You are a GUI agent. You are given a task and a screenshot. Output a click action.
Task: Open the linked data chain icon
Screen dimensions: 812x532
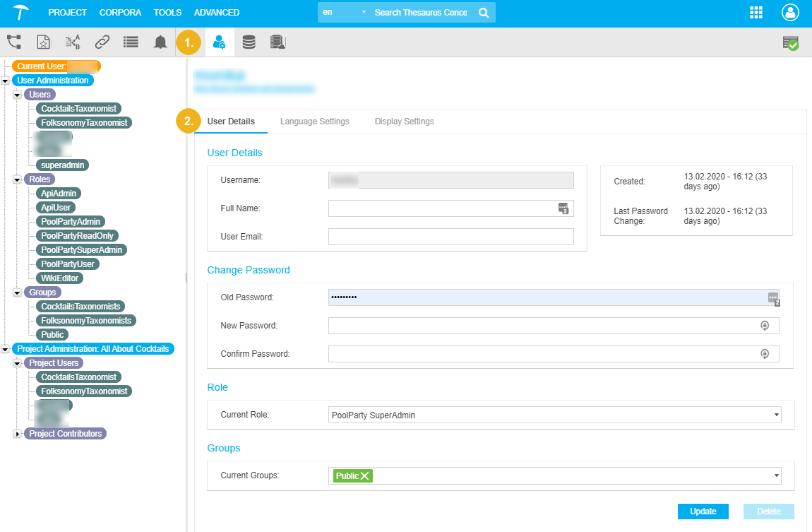coord(102,42)
